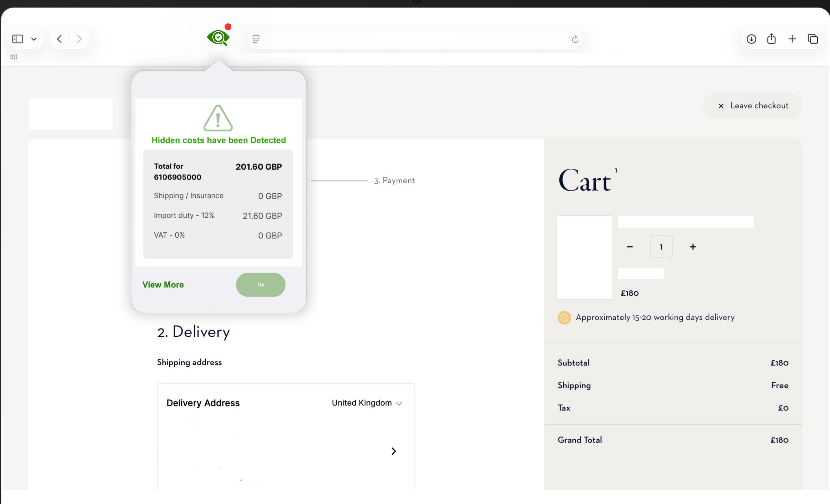The height and width of the screenshot is (504, 830).
Task: Click the Shipping address label
Action: (x=189, y=362)
